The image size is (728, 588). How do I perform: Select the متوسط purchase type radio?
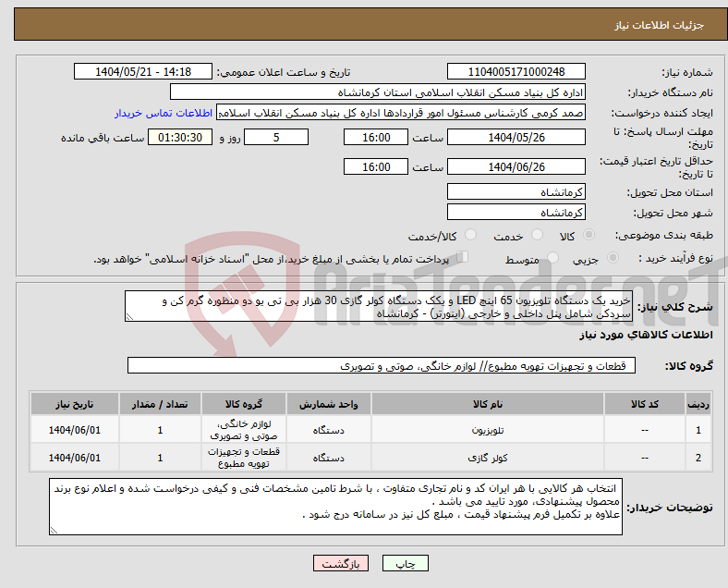[553, 257]
